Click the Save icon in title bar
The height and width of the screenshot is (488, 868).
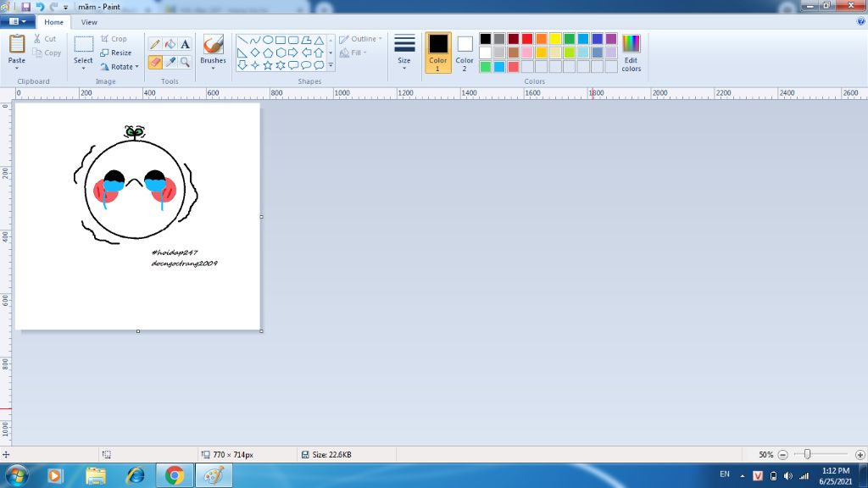click(x=26, y=7)
